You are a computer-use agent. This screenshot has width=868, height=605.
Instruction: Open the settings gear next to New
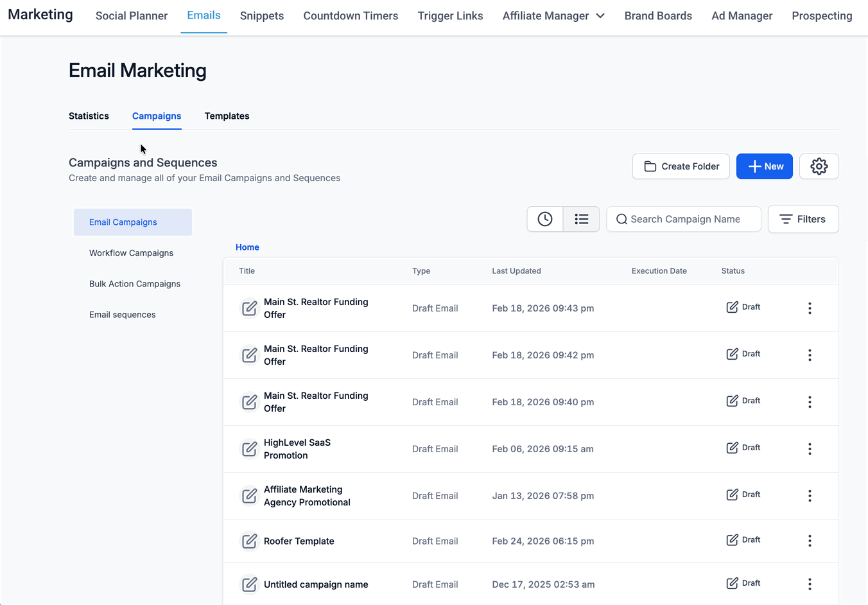(x=819, y=166)
